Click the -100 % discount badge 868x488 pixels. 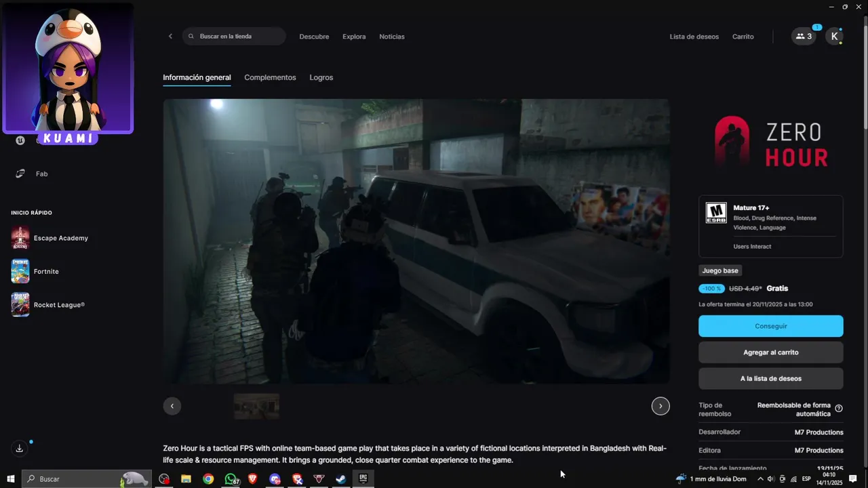[x=711, y=289]
